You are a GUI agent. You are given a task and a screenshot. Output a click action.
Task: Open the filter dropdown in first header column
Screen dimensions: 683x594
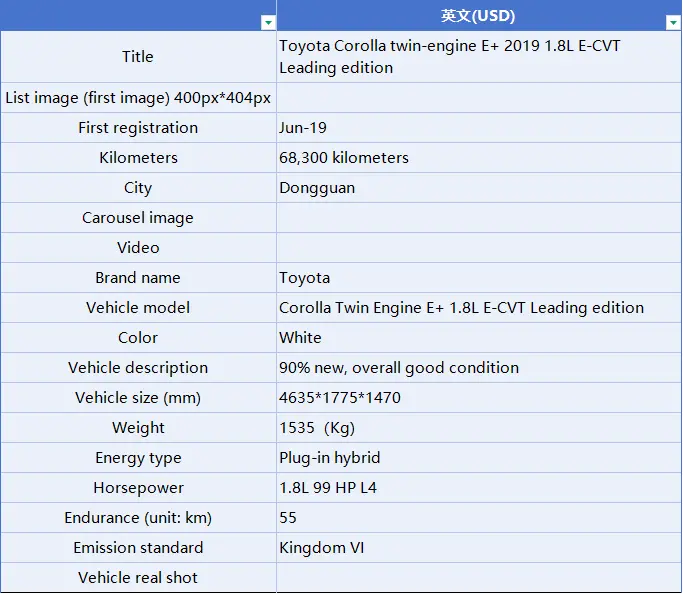click(268, 23)
